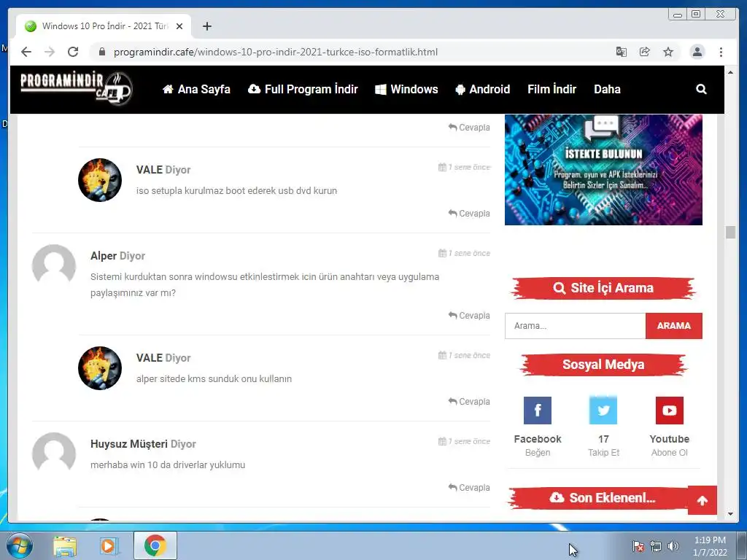Click Takip Et under Twitter count

tap(603, 452)
